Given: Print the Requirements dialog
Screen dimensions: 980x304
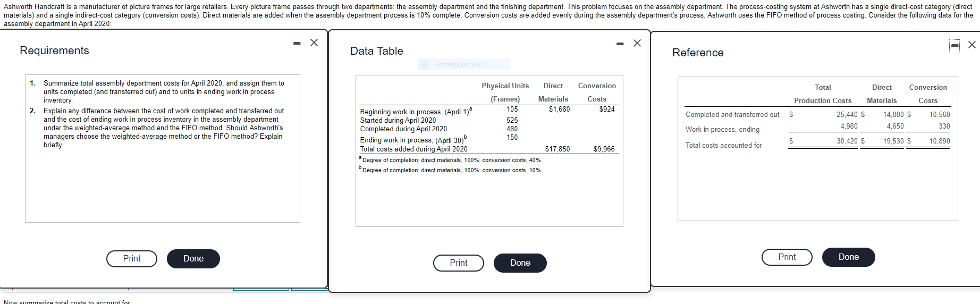Looking at the screenshot, I should point(132,259).
